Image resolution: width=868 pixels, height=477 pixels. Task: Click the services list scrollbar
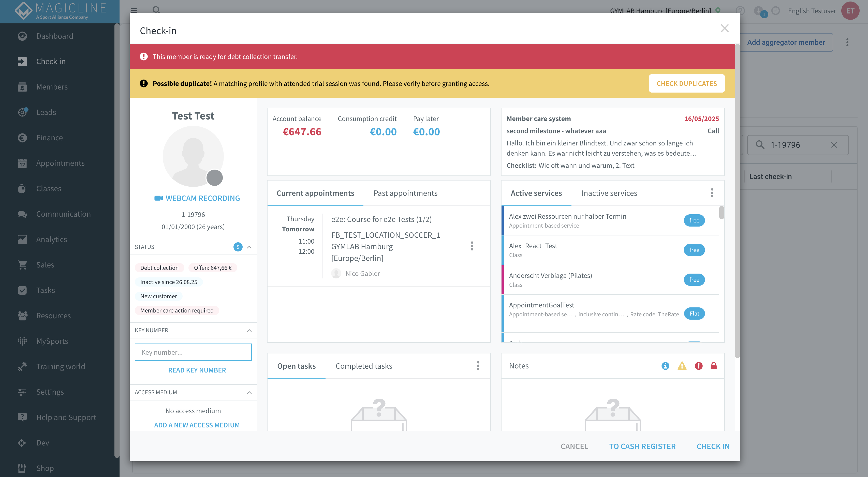(x=722, y=213)
